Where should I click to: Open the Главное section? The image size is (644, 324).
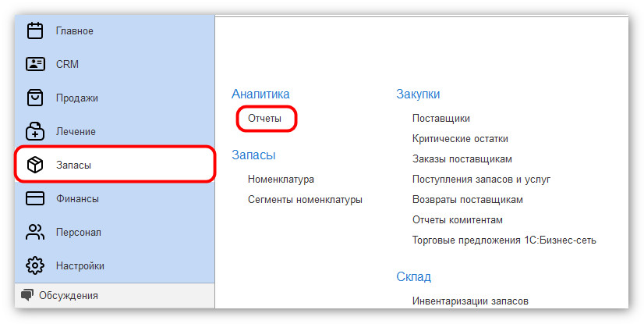(x=115, y=30)
